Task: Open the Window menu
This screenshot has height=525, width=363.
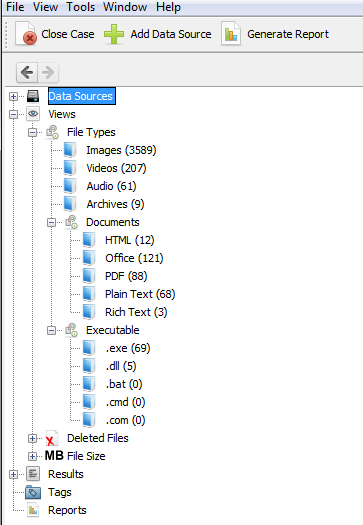Action: [125, 7]
